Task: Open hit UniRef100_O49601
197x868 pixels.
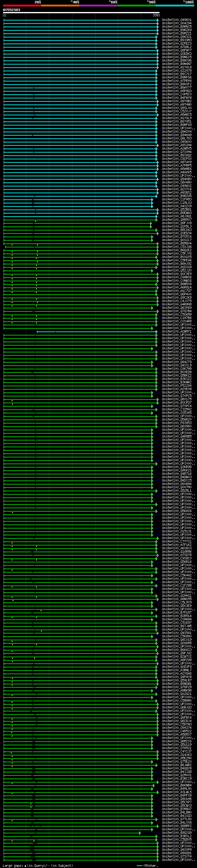Action: (x=176, y=20)
